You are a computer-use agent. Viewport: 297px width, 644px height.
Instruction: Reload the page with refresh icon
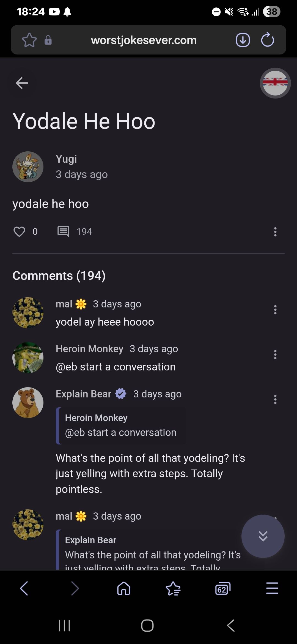pos(267,40)
